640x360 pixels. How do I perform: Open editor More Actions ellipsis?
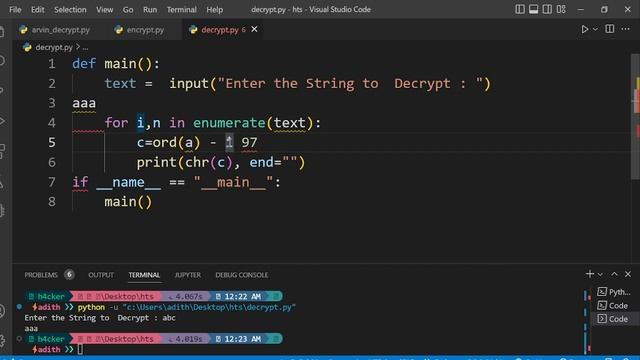625,29
